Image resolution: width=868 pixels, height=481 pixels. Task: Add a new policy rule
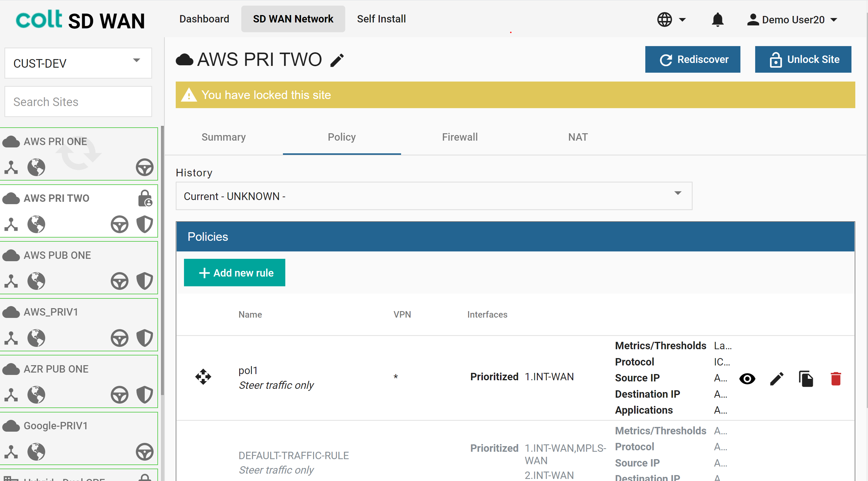click(234, 273)
